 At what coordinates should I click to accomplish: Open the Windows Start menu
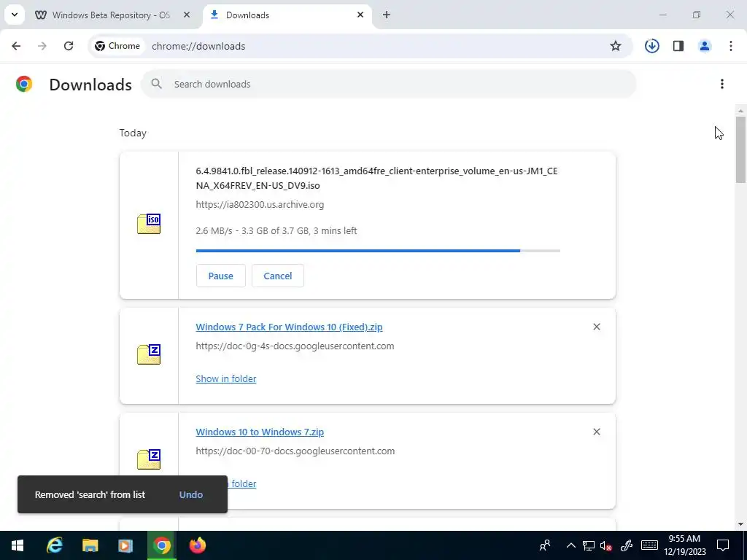(x=18, y=545)
